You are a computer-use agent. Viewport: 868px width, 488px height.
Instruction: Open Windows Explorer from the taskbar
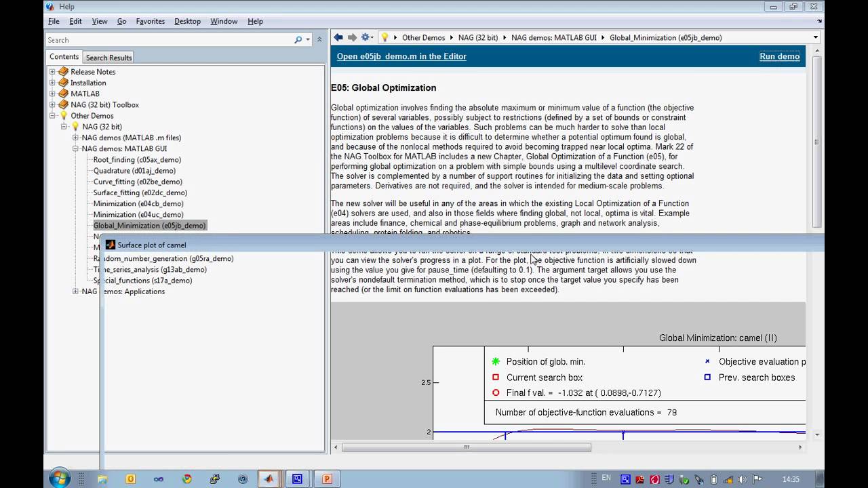(102, 479)
